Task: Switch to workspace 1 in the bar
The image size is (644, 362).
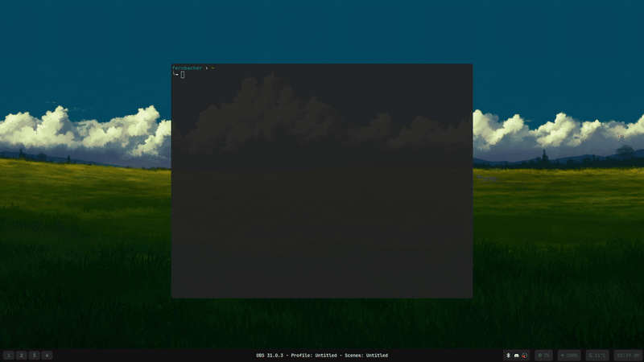Action: (x=9, y=355)
